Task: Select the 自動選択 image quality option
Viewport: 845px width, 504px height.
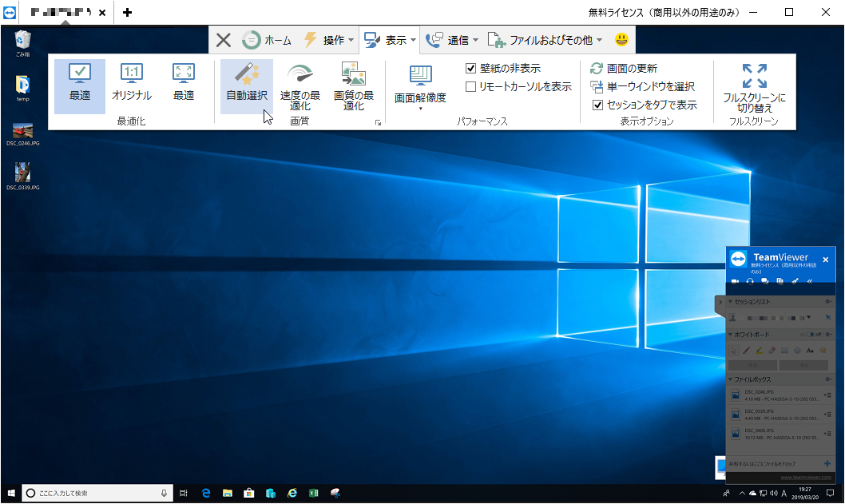Action: click(246, 84)
